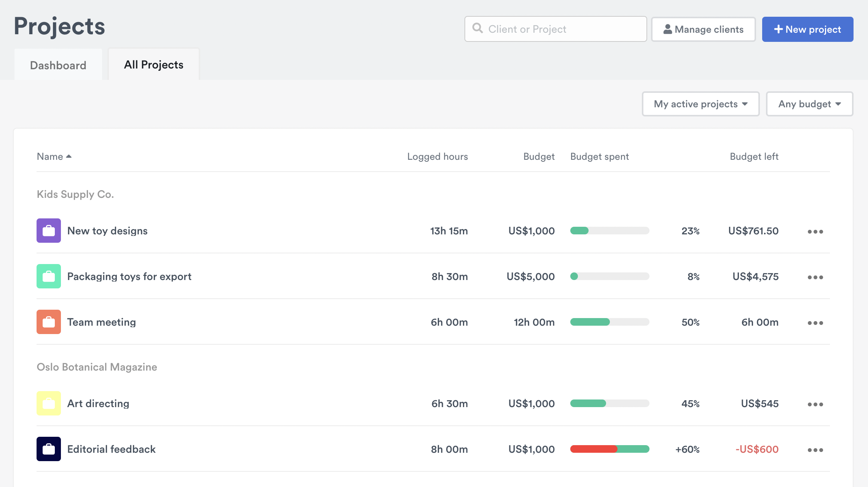Click the Packaging toys for export green briefcase icon
Image resolution: width=868 pixels, height=487 pixels.
coord(48,276)
